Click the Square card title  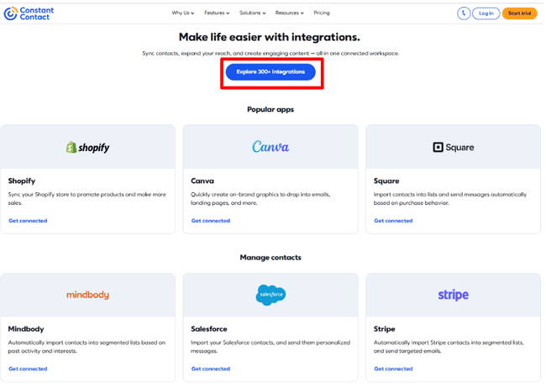point(388,181)
